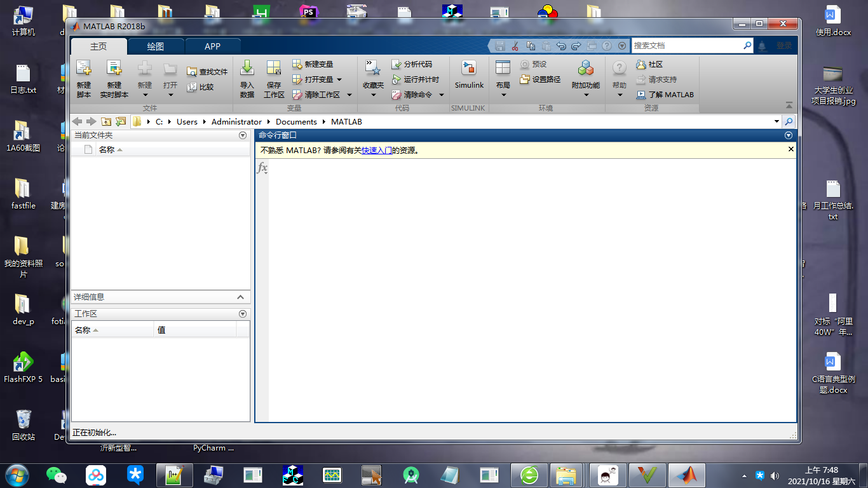Open the Layout (布局) dropdown
Viewport: 868px width, 488px height.
(503, 95)
